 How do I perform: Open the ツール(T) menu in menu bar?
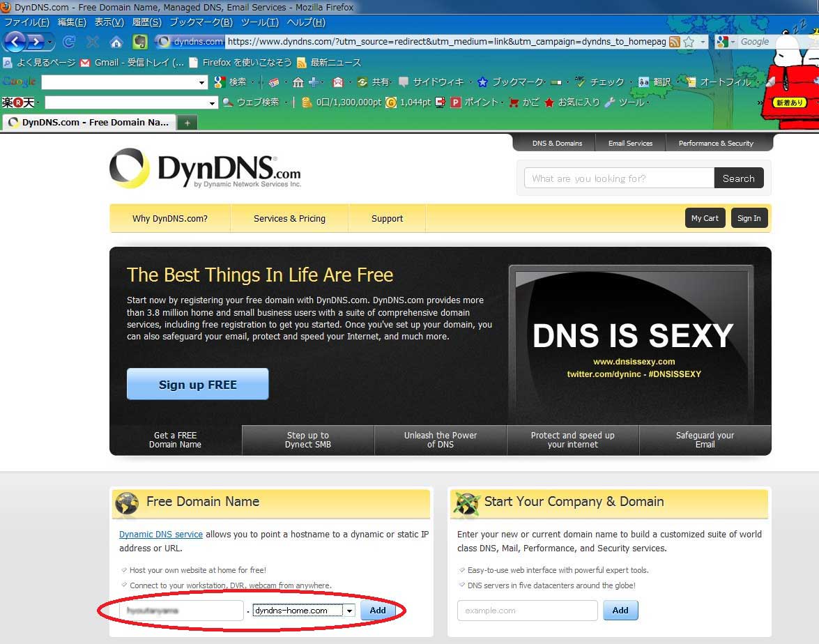(x=259, y=22)
